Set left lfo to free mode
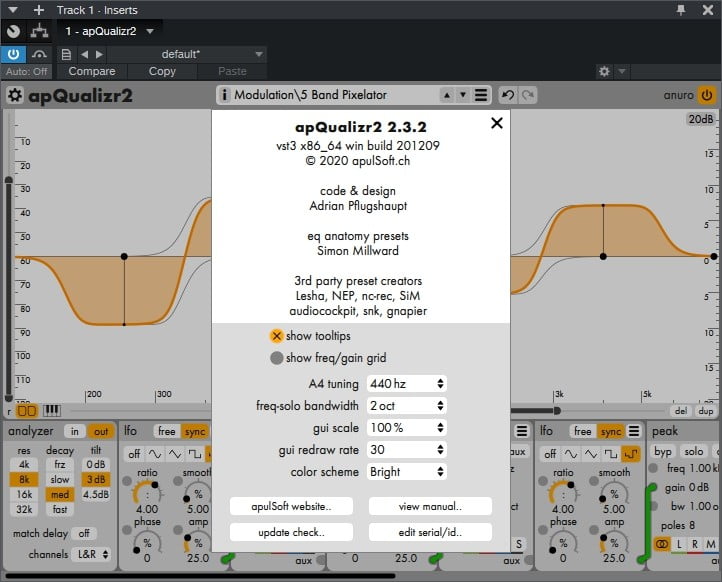This screenshot has width=722, height=582. (167, 431)
